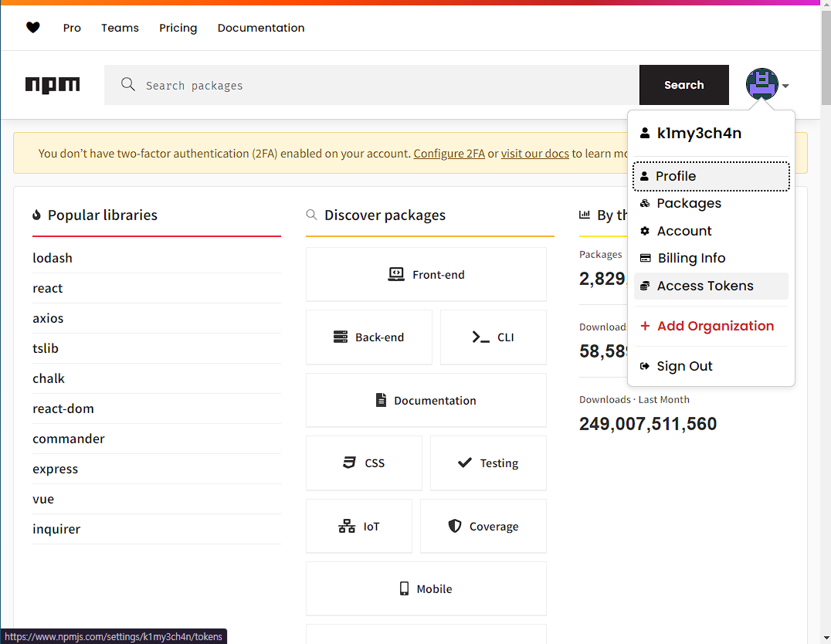The height and width of the screenshot is (644, 831).
Task: Choose Sign Out in the user menu
Action: [x=711, y=366]
